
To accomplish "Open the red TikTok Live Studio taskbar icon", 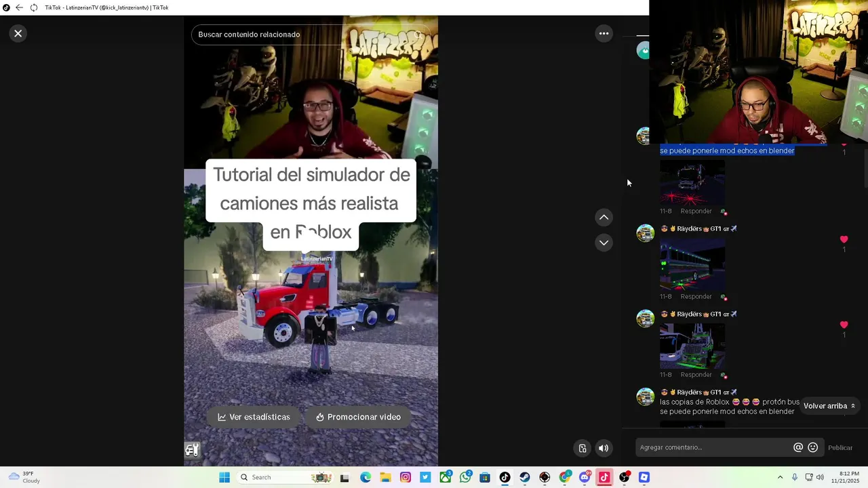I will (x=604, y=478).
